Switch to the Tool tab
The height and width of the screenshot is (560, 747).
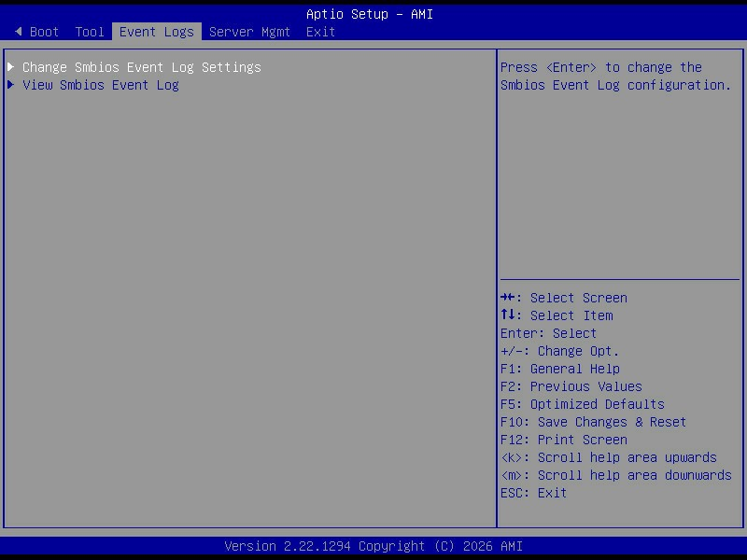pyautogui.click(x=89, y=32)
